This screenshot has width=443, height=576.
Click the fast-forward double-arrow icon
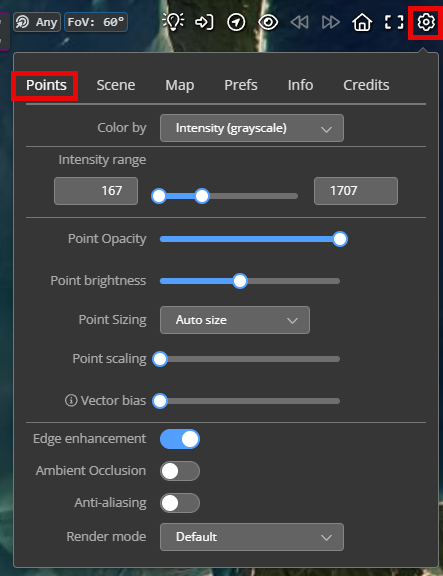tap(331, 22)
